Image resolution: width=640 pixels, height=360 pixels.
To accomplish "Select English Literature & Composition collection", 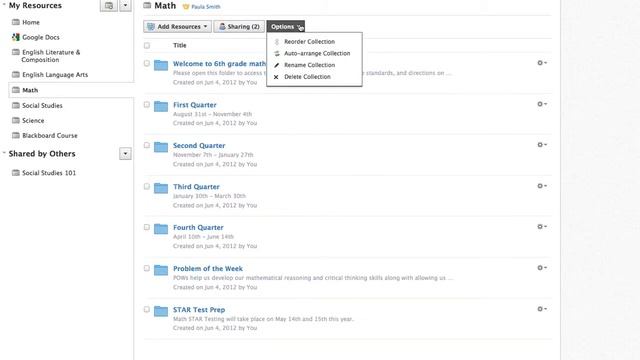I will [51, 56].
